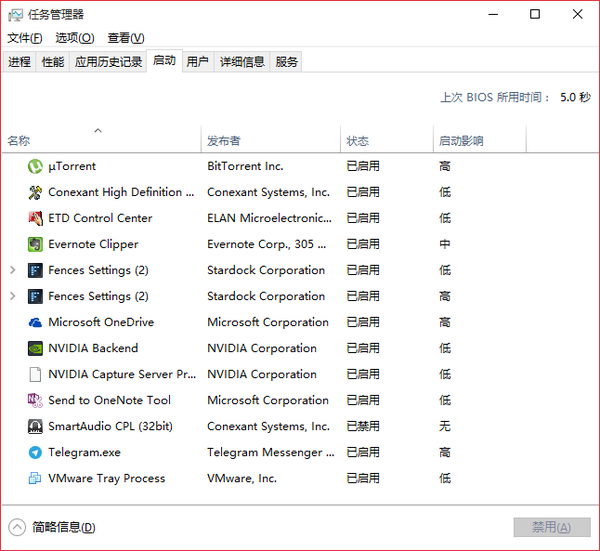This screenshot has width=600, height=551.
Task: Select the VMware Tray Process icon
Action: pos(35,479)
